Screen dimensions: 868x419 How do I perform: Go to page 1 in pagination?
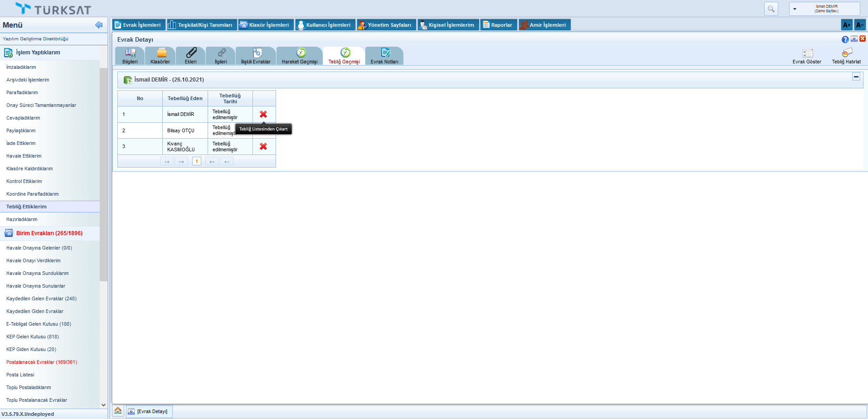197,161
